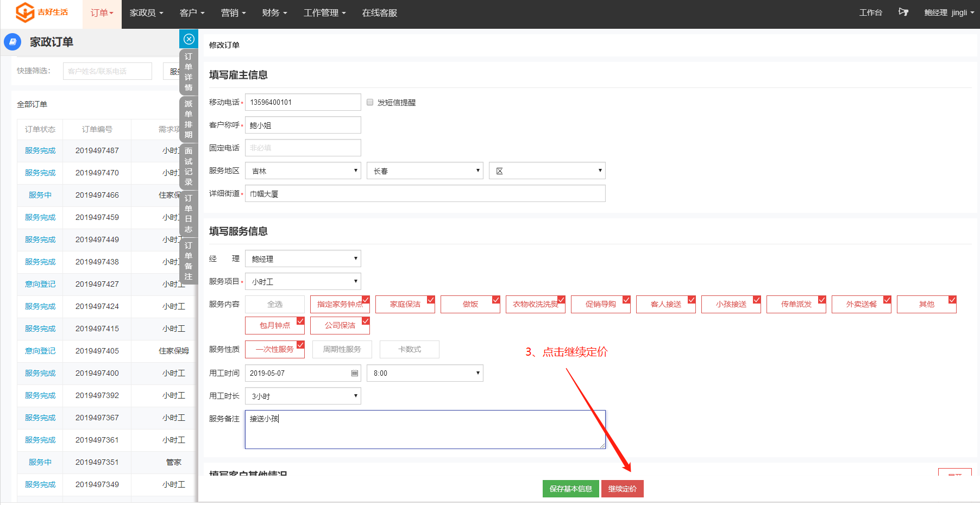Open the 用工时长 dropdown showing 3小时
980x505 pixels.
tap(303, 396)
